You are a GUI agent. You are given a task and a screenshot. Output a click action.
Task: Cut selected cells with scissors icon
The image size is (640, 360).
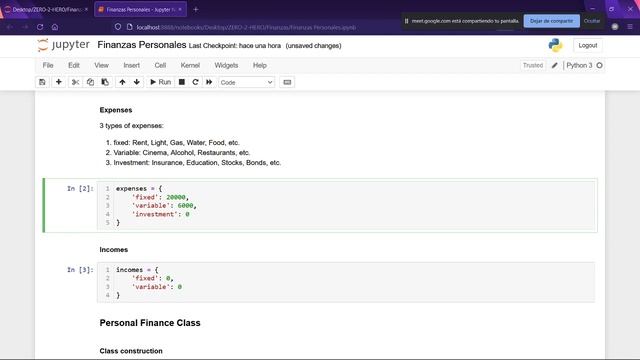75,82
